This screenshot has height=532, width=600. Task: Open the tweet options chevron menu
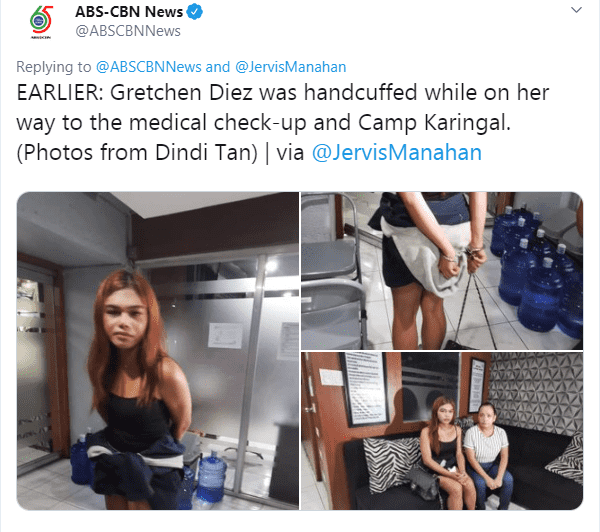click(x=576, y=10)
